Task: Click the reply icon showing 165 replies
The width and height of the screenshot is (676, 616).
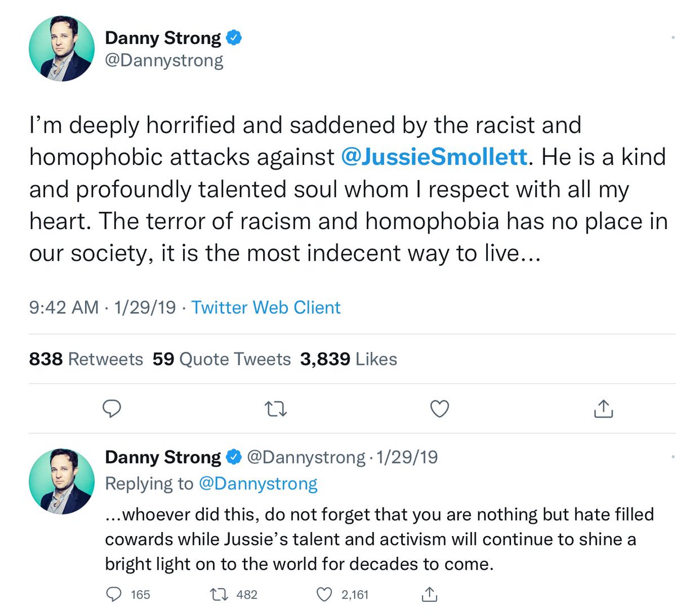Action: (x=114, y=594)
